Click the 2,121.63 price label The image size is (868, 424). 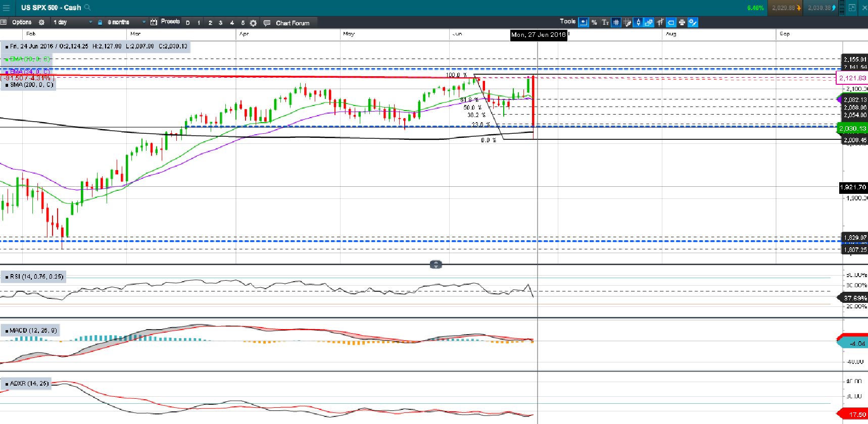tap(852, 78)
